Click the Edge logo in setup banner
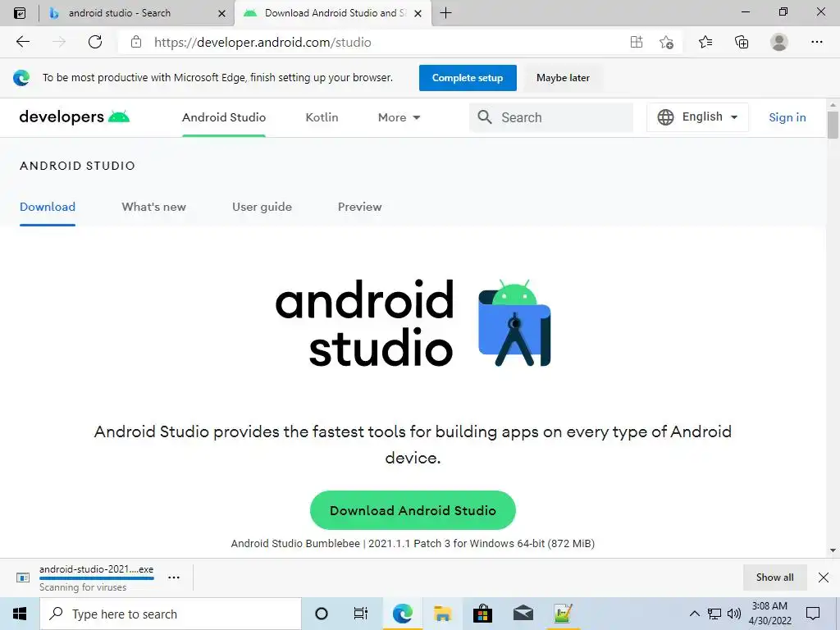840x630 pixels. click(x=21, y=78)
